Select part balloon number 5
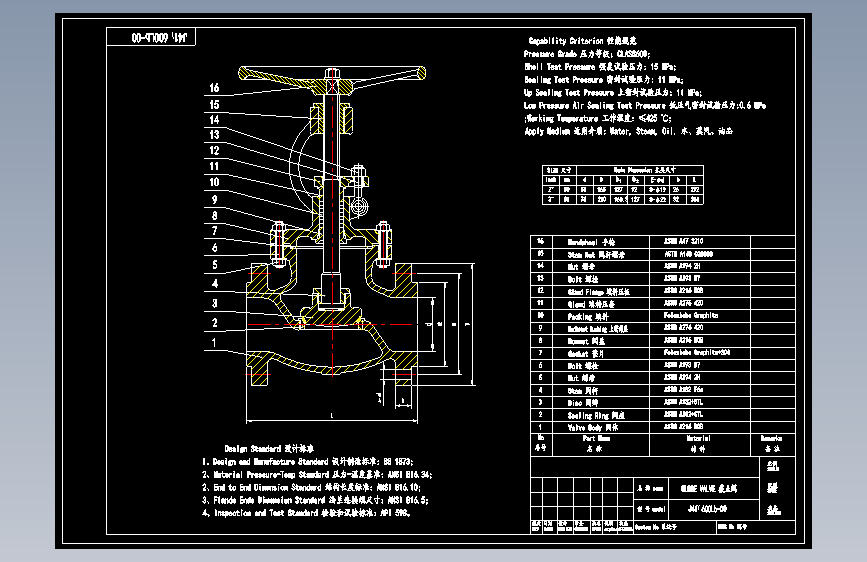Screen dimensions: 867x562 215,265
